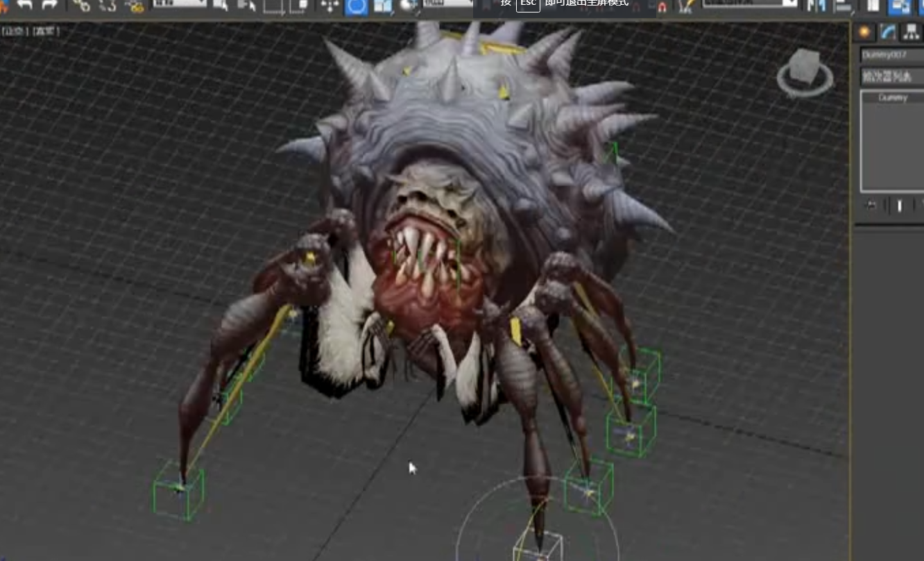This screenshot has width=924, height=561.
Task: Click the Dummy007 object name field
Action: tap(892, 55)
